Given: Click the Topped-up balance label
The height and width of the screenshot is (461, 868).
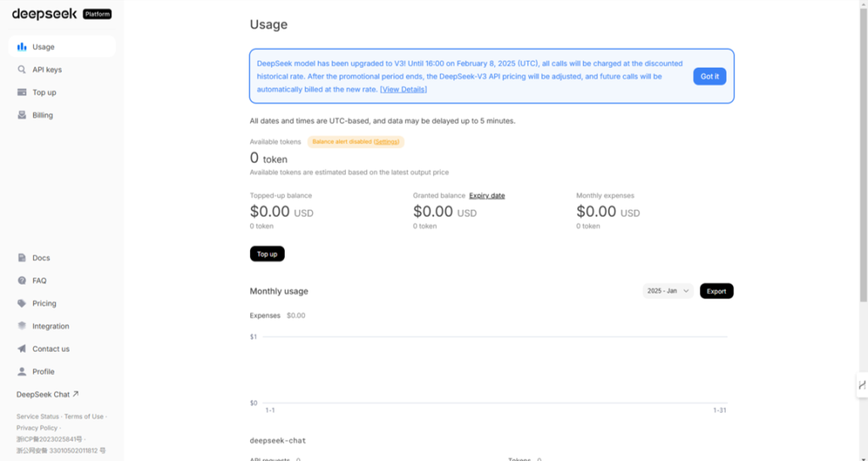Looking at the screenshot, I should pyautogui.click(x=281, y=196).
